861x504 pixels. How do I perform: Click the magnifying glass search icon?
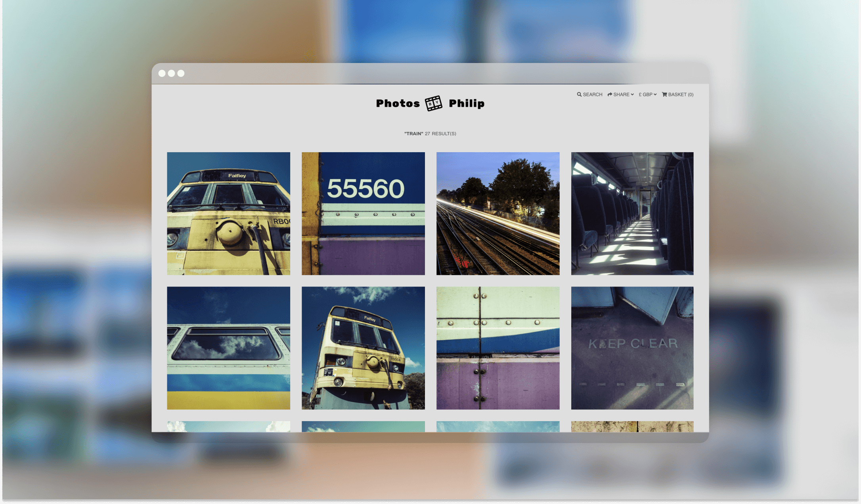coord(579,94)
